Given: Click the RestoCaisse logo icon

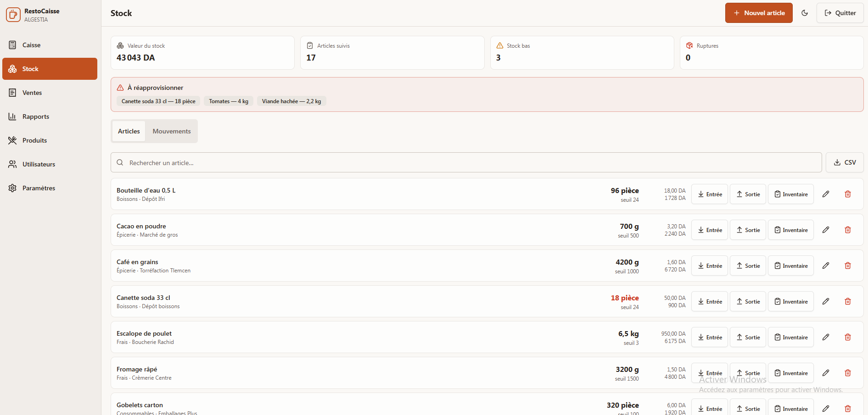Looking at the screenshot, I should pos(13,15).
